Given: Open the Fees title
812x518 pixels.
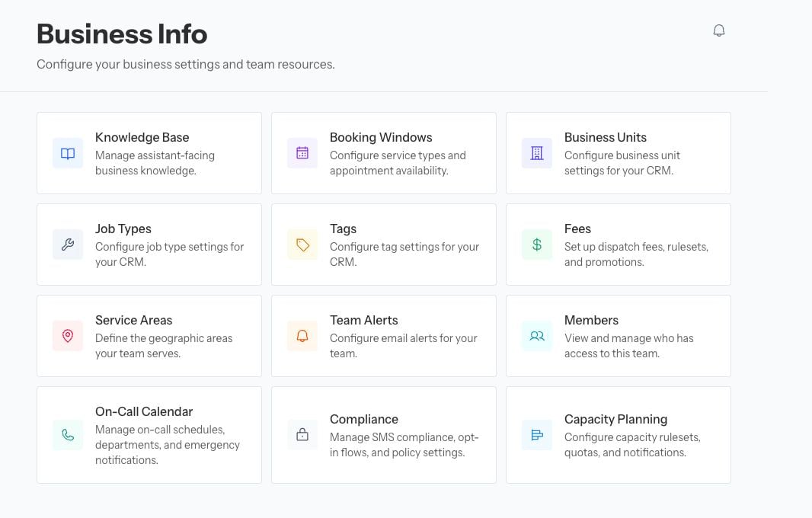Looking at the screenshot, I should point(577,229).
